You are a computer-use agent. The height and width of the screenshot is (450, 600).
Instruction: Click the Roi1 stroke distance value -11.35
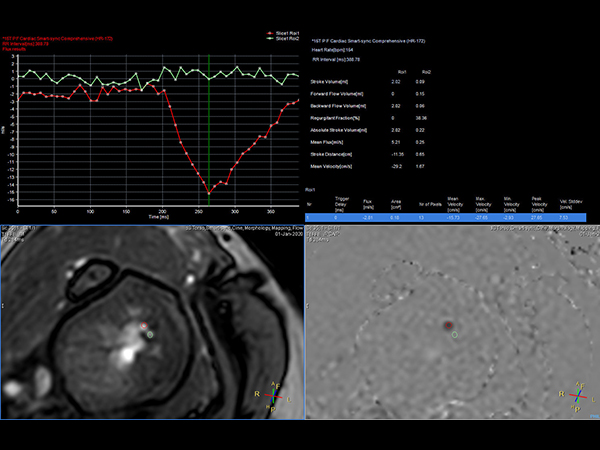[x=398, y=155]
